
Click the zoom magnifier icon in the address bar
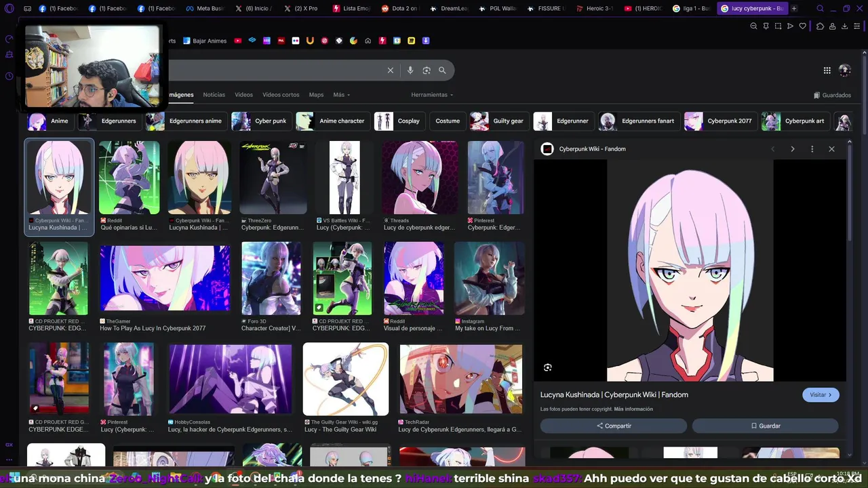click(x=753, y=26)
